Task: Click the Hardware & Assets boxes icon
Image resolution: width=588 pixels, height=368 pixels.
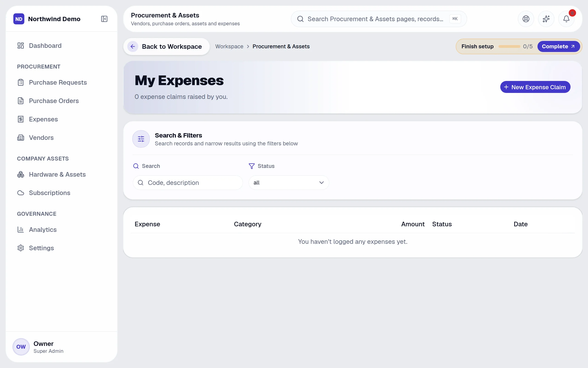Action: pos(21,175)
